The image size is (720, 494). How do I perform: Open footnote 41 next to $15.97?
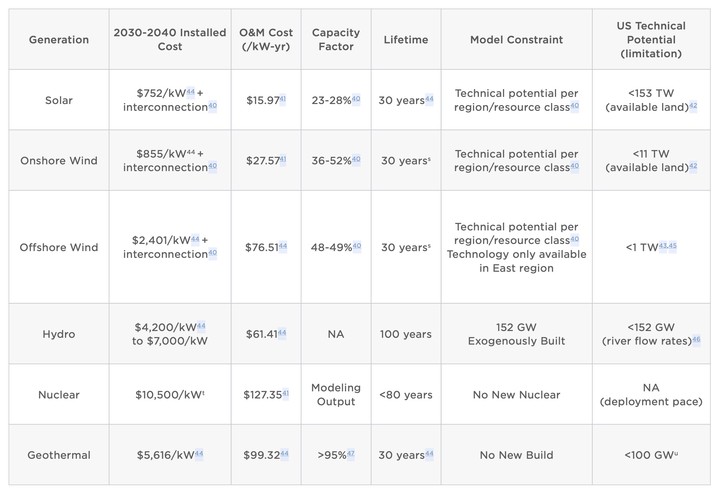tap(283, 99)
